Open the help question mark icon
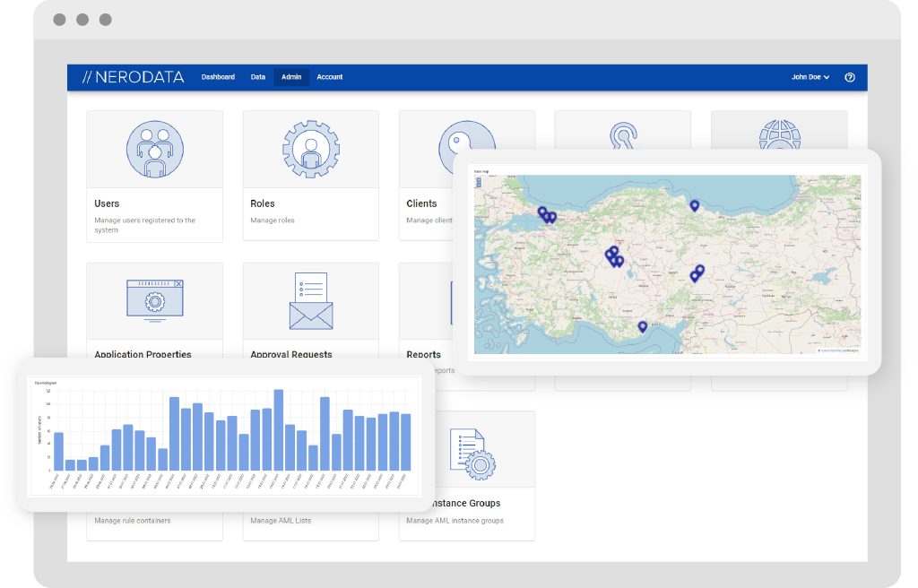Screen dimensions: 918x588 (x=850, y=77)
